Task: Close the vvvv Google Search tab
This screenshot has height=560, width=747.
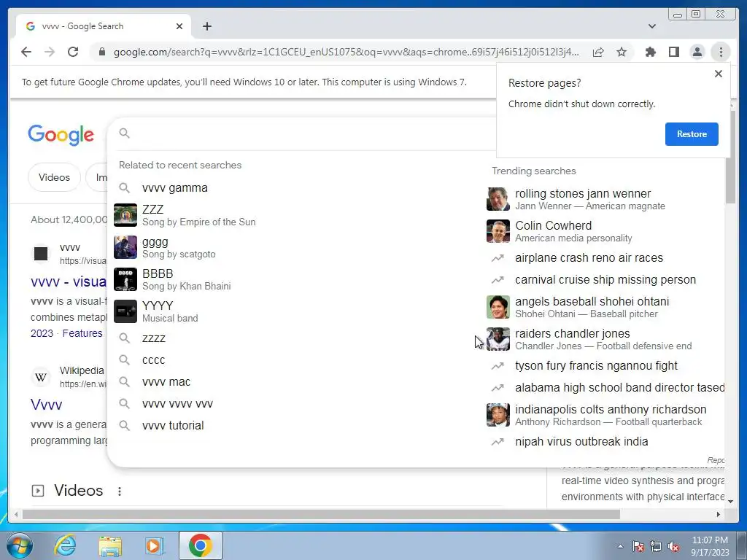Action: pos(179,26)
